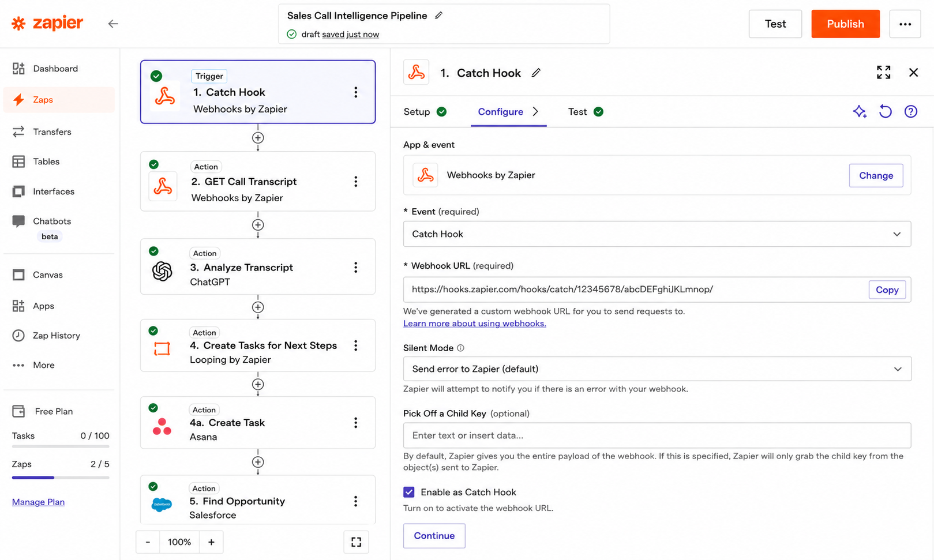The height and width of the screenshot is (560, 934).
Task: Switch to the Configure tab
Action: pyautogui.click(x=508, y=112)
